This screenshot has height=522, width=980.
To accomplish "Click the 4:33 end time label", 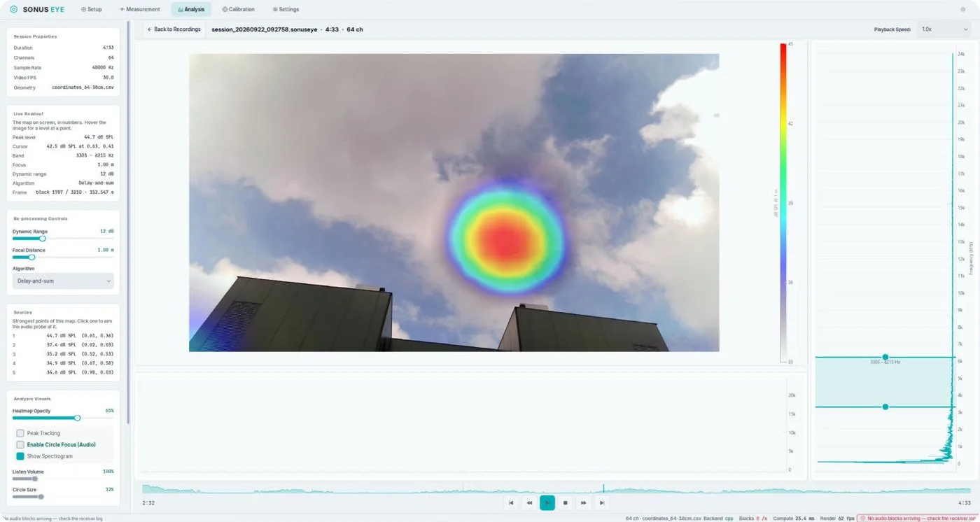I will (x=964, y=502).
